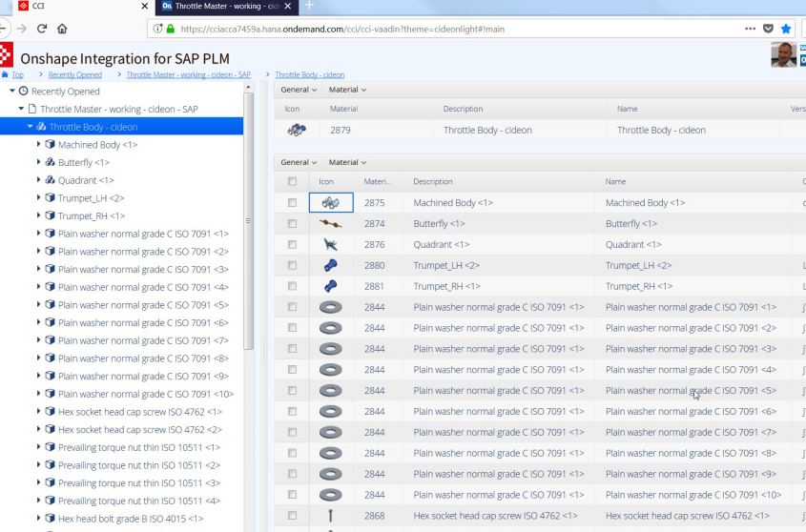Check Plain washer ISO 7091 <10> name row checkbox
The height and width of the screenshot is (532, 806).
292,495
